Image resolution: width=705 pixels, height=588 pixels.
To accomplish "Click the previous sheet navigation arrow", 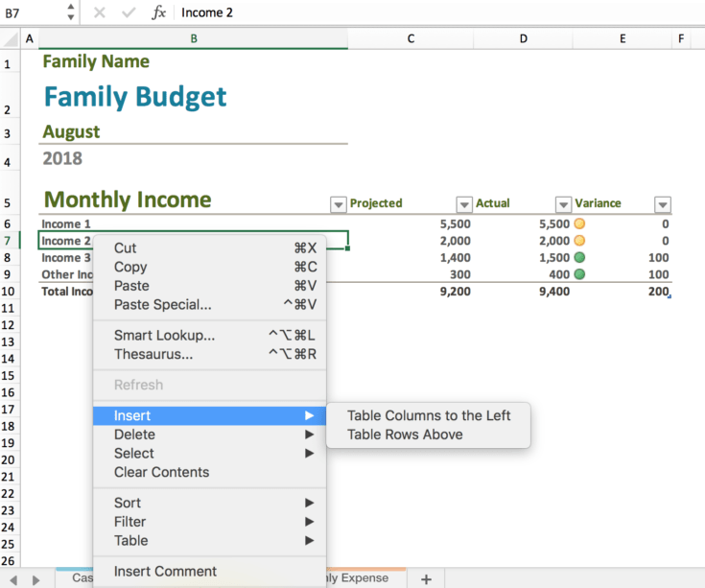I will point(13,580).
